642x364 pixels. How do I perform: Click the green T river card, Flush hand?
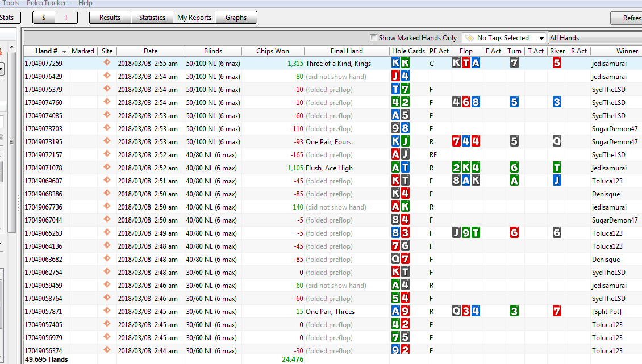pyautogui.click(x=557, y=168)
